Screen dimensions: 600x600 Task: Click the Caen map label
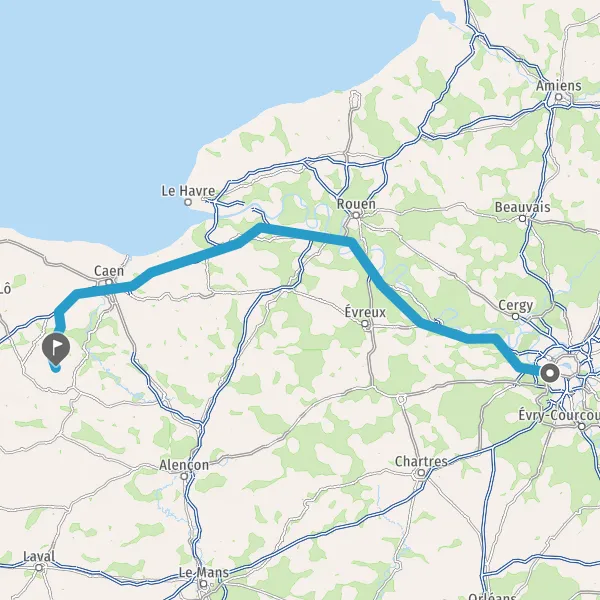109,271
